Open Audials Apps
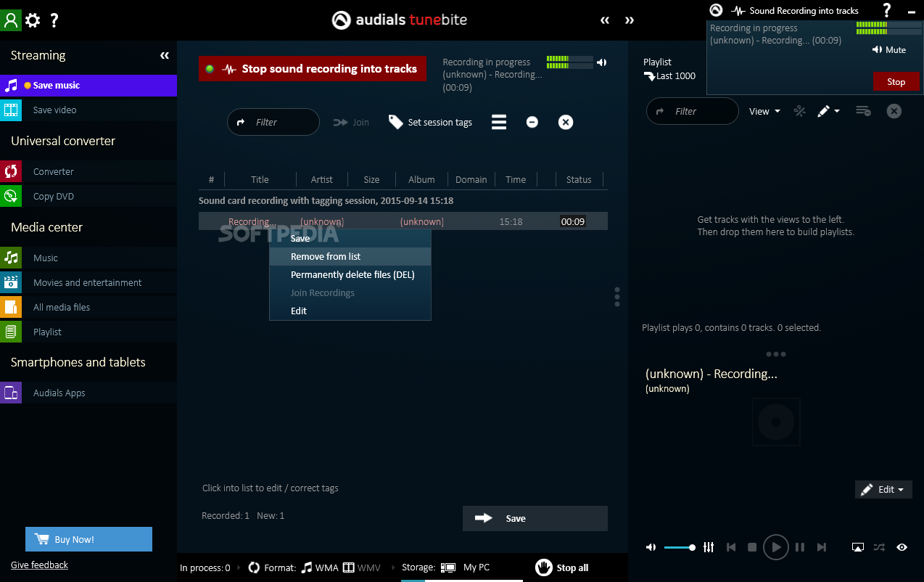 (88, 393)
